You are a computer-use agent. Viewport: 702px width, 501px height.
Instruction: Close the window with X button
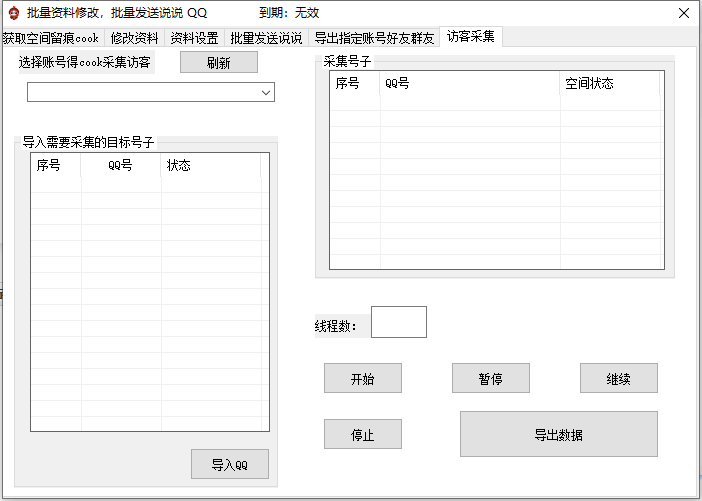(684, 13)
